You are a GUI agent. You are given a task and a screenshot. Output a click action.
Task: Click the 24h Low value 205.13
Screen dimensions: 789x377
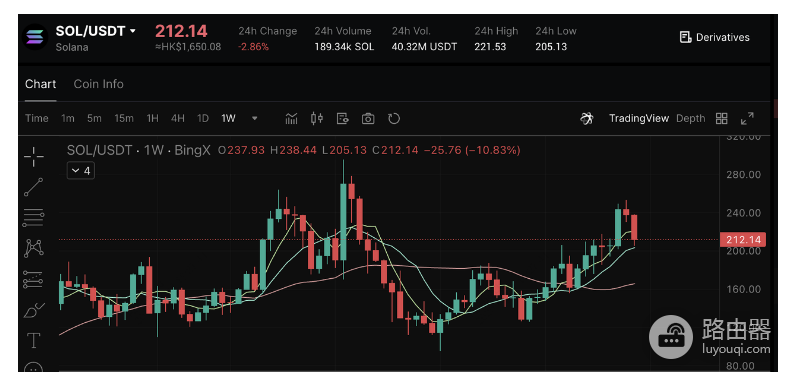[551, 47]
